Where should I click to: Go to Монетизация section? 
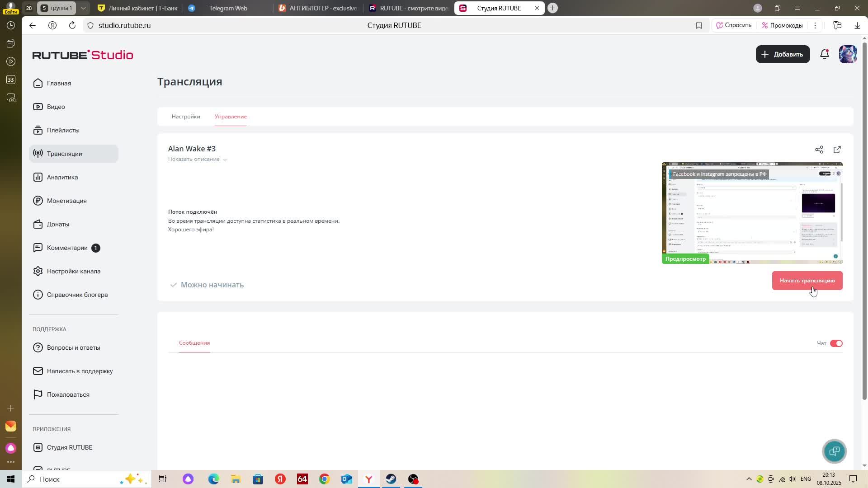(x=66, y=201)
